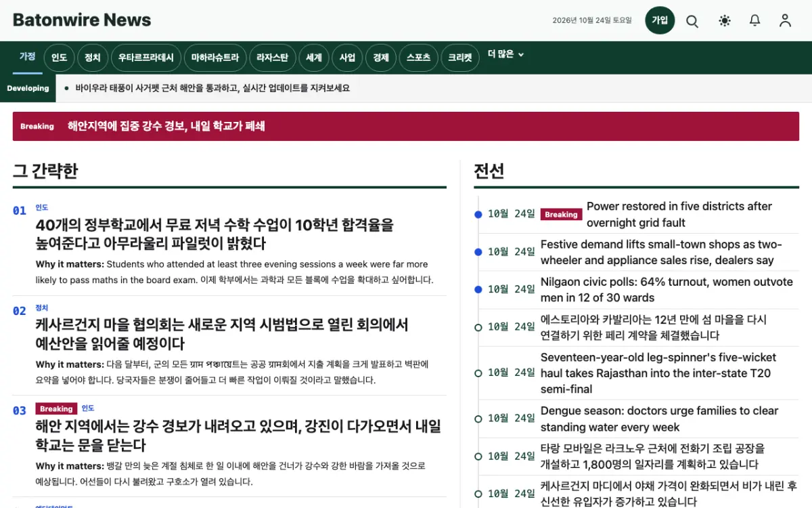Open timeline item 케사르건지 마디에서 야채 가격
This screenshot has height=508, width=812.
tap(669, 494)
